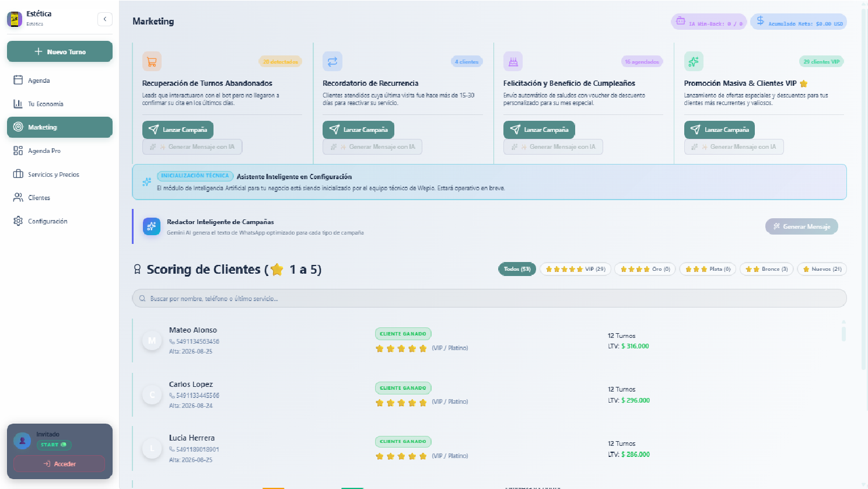Go to the Clientes section
This screenshot has width=868, height=489.
pos(60,198)
